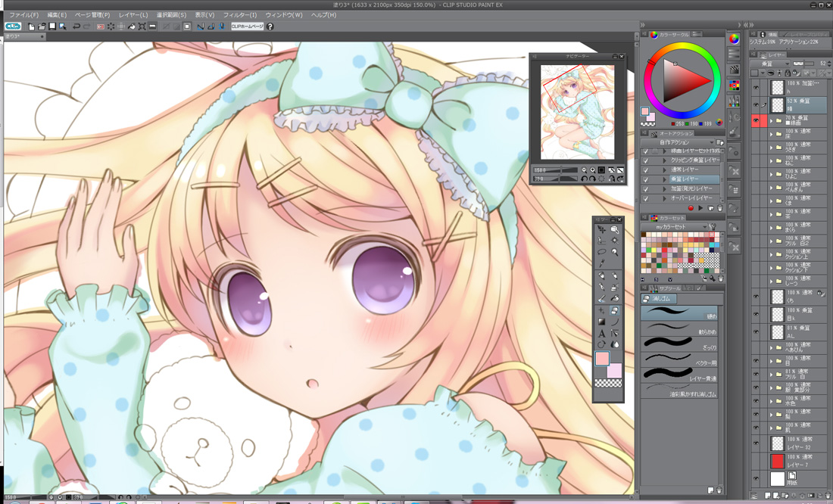Click the CLIP STUDIO launcher icon
This screenshot has height=504, width=833.
(x=13, y=26)
